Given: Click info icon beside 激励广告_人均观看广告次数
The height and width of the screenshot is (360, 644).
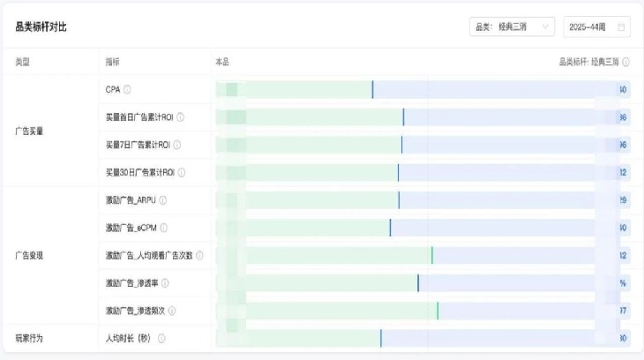Looking at the screenshot, I should [200, 255].
